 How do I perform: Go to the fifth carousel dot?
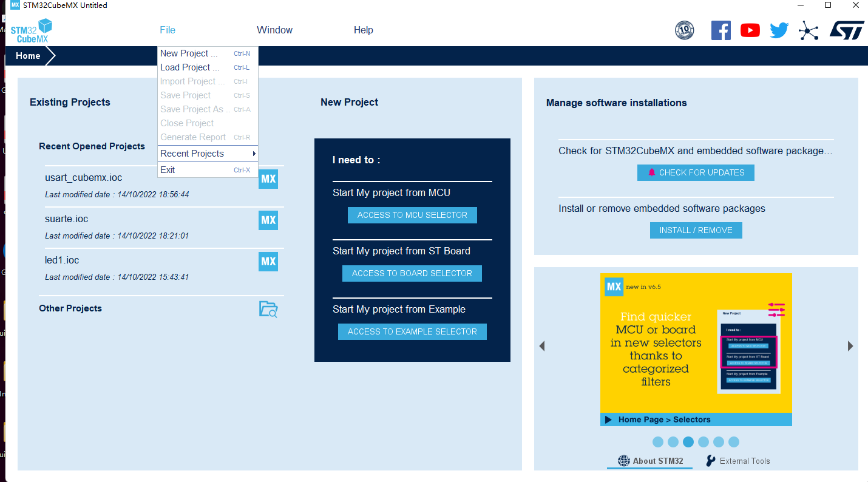coord(719,442)
